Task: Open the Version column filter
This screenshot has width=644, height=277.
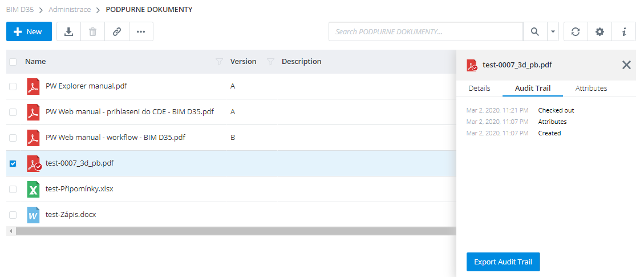Action: click(x=271, y=62)
